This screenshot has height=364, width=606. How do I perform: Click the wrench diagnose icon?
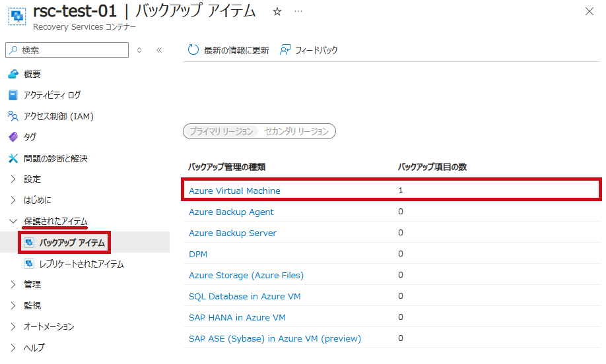point(13,158)
